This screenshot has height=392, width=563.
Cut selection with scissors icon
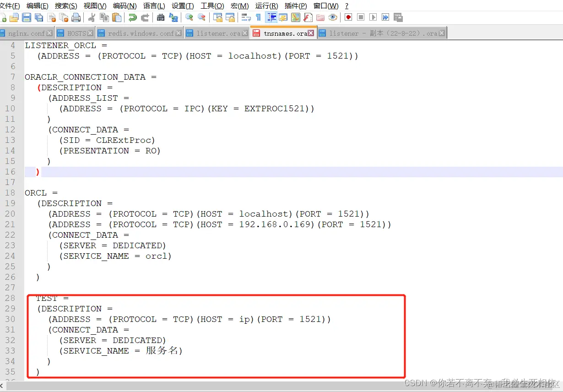(92, 17)
